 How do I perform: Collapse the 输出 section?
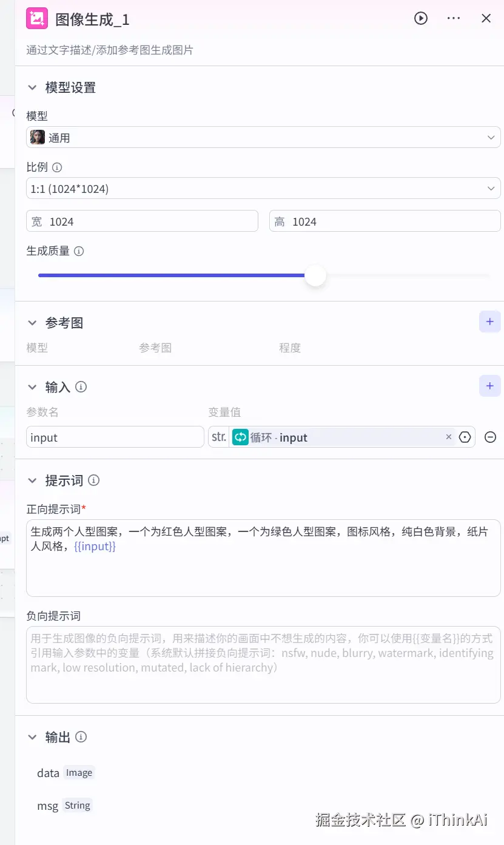(x=32, y=736)
